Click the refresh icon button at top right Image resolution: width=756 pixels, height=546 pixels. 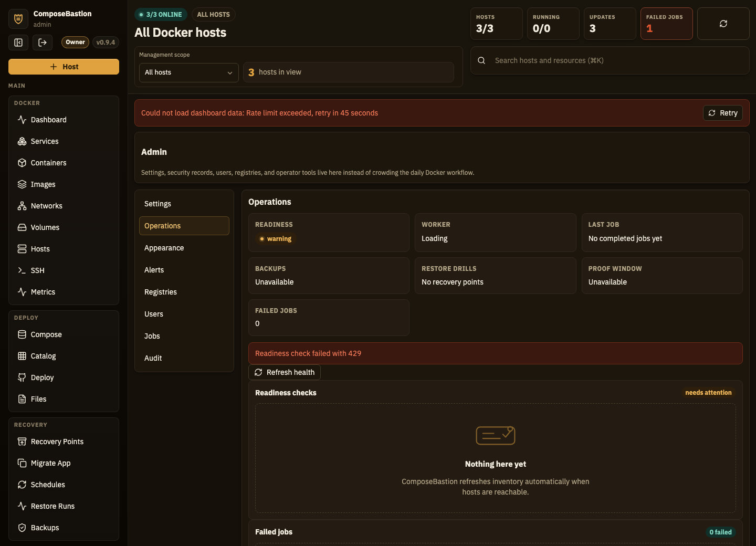click(723, 24)
